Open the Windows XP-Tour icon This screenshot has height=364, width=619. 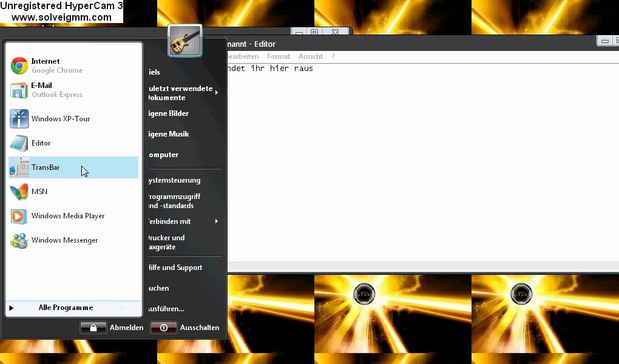click(19, 119)
